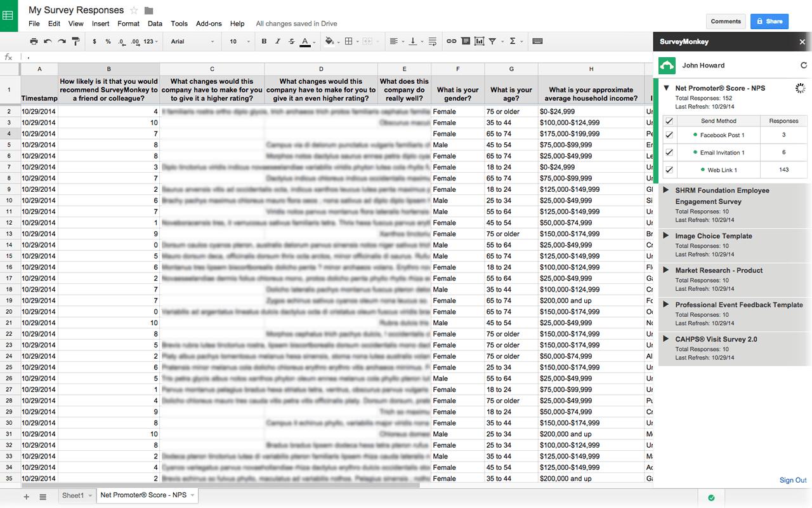This screenshot has height=508, width=812.
Task: Uncheck the Facebook Post 1 checkbox
Action: (x=669, y=135)
